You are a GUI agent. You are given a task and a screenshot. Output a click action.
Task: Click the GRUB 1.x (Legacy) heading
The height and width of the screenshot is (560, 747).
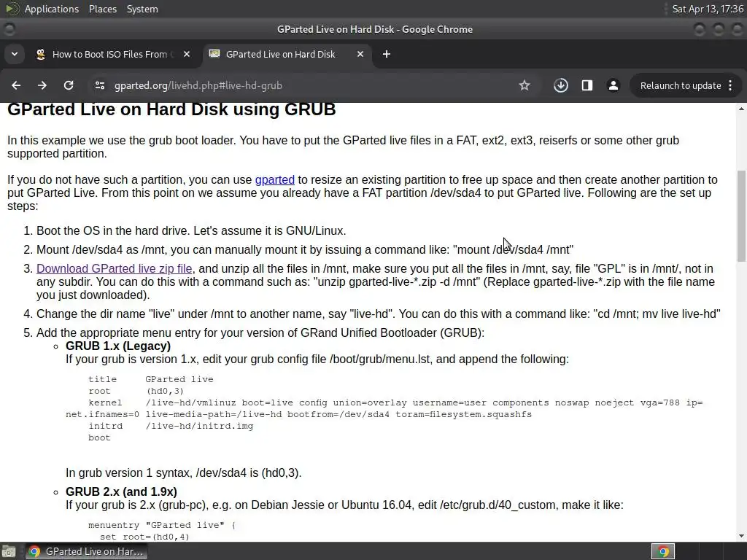[118, 346]
